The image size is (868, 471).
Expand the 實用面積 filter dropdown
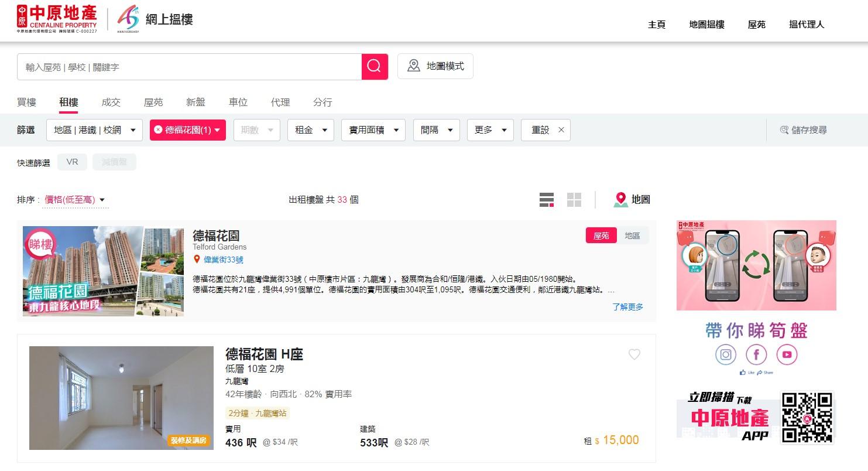(x=373, y=130)
